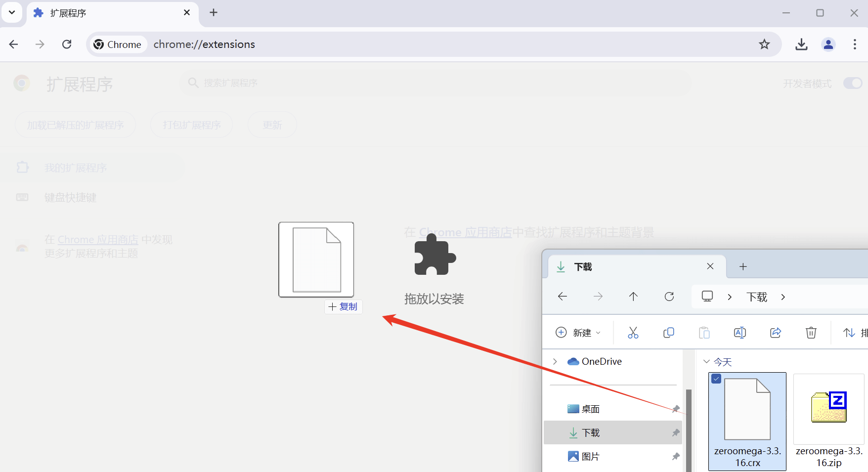The image size is (868, 472).
Task: Expand the OneDrive tree node
Action: 555,362
